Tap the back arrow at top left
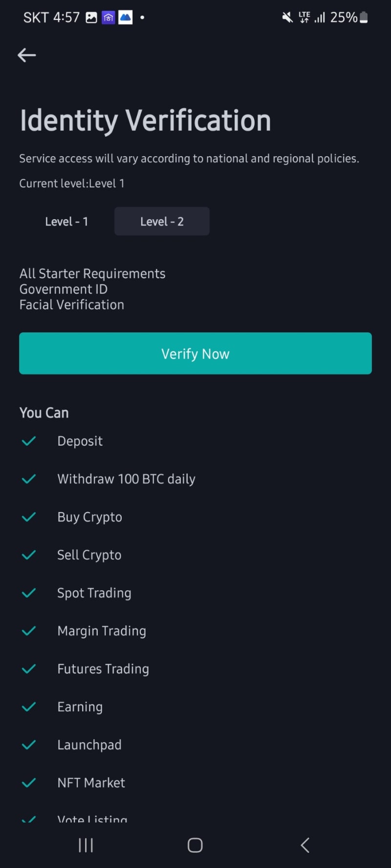Screen dimensions: 391x868 (x=27, y=55)
